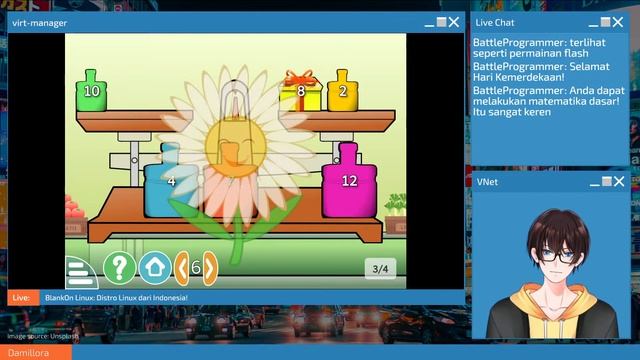The width and height of the screenshot is (640, 360).
Task: Click the 'Image source: Unsplash' credit
Action: [x=43, y=336]
